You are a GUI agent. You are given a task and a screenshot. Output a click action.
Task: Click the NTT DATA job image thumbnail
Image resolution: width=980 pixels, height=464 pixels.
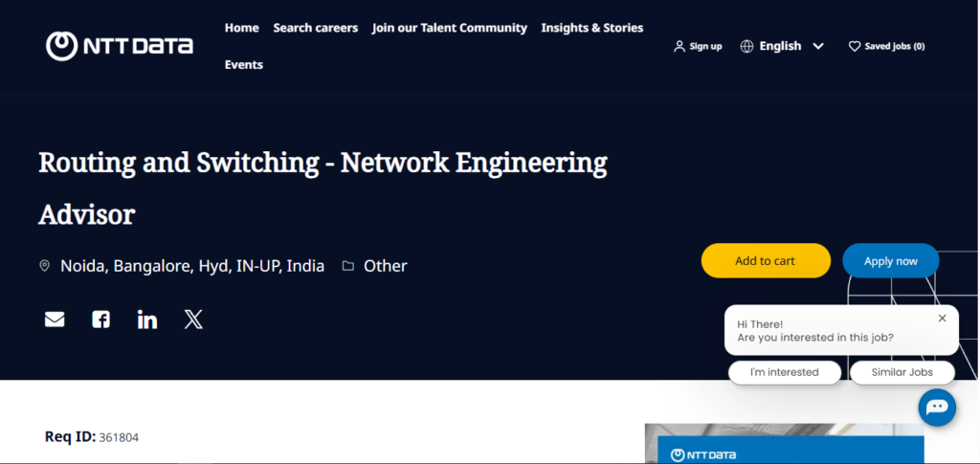click(x=785, y=444)
